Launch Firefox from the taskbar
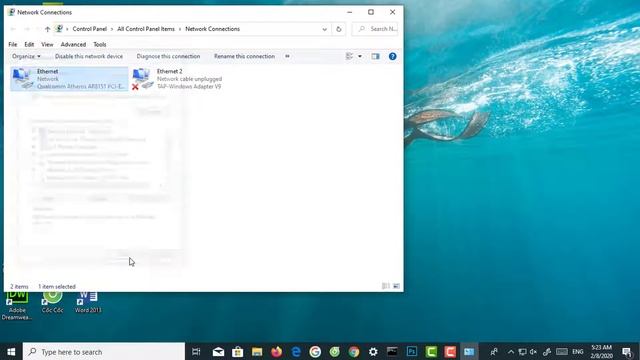 276,352
